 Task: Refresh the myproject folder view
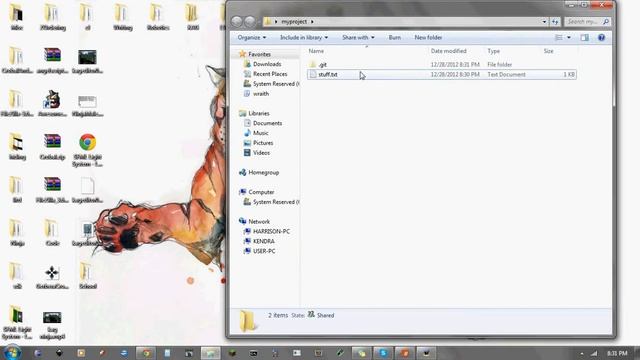click(x=555, y=22)
